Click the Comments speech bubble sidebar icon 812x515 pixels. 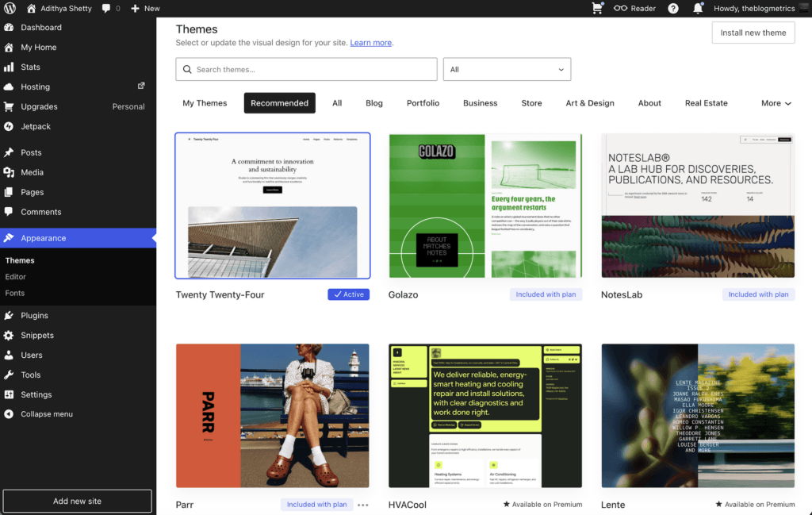[9, 211]
